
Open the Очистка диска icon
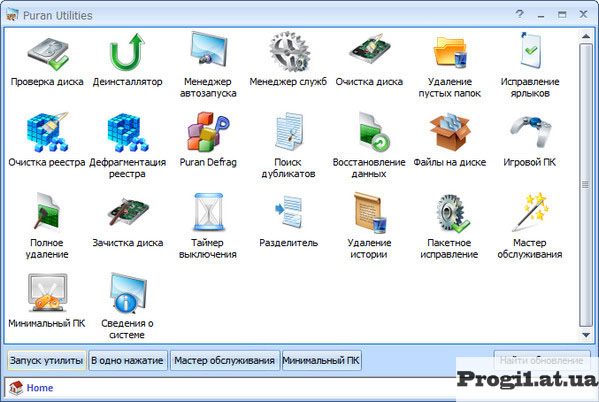[x=370, y=49]
